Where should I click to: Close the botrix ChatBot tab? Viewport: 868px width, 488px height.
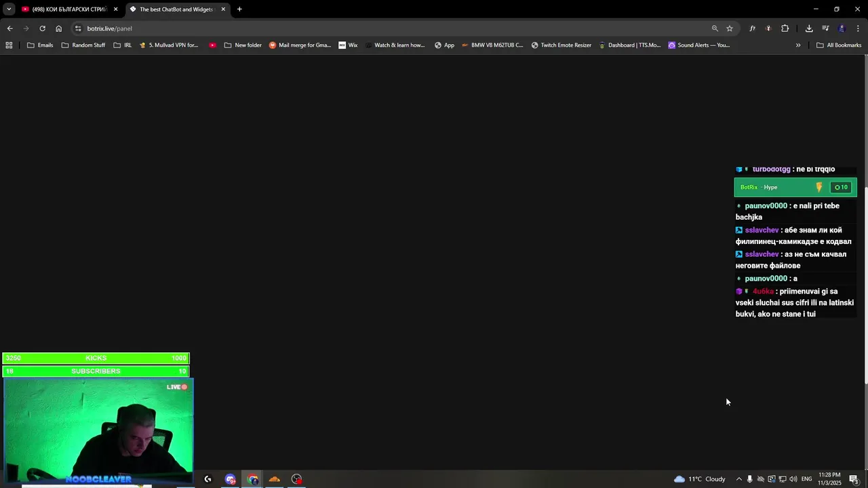point(223,9)
